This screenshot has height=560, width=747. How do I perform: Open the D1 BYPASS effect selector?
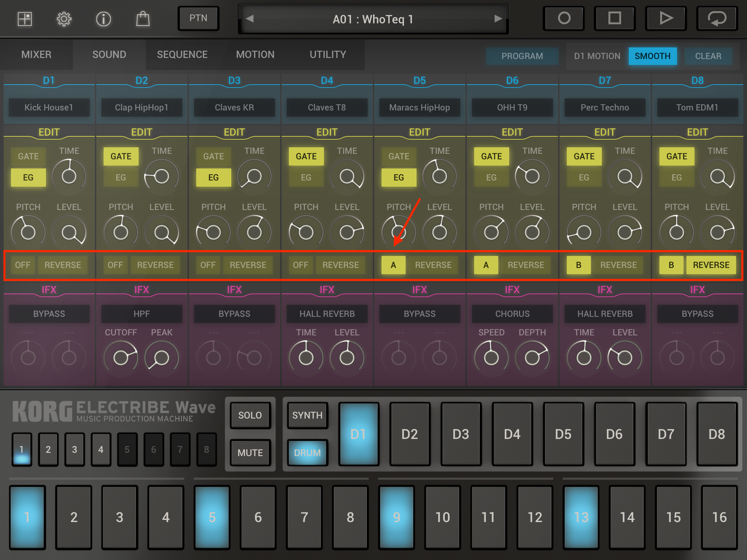click(49, 314)
